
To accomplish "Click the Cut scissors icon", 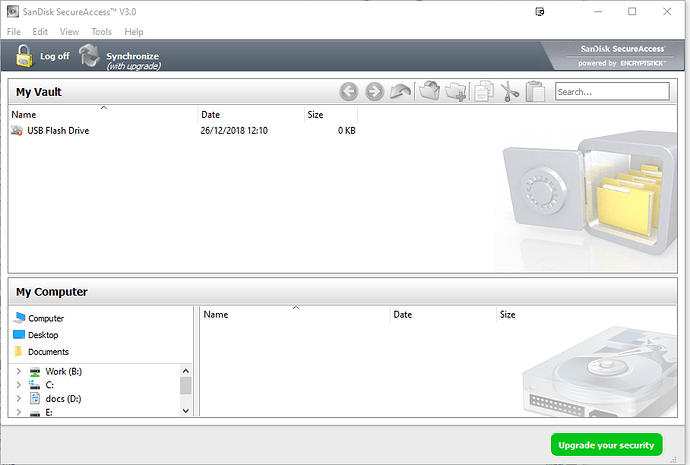I will pos(510,92).
